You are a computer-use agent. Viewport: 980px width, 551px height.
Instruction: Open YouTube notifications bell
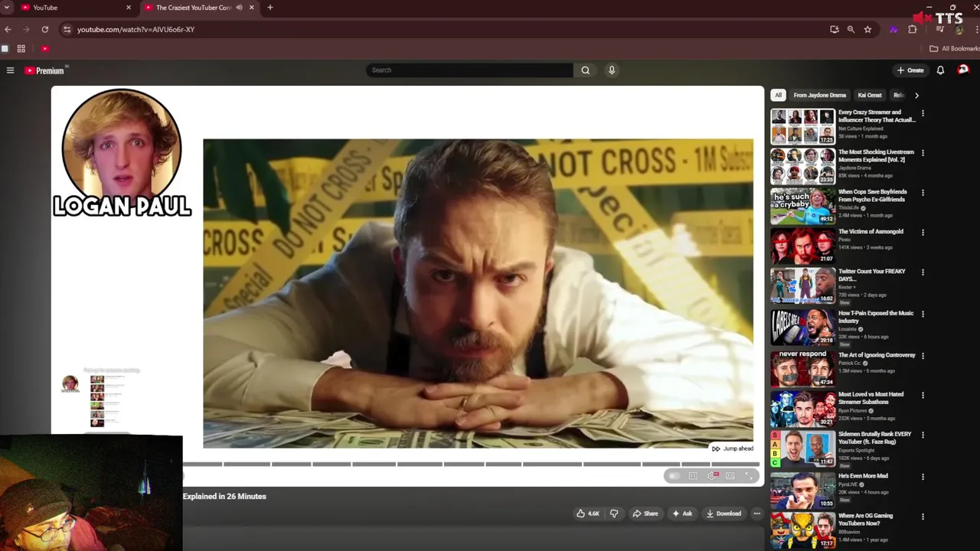point(940,70)
